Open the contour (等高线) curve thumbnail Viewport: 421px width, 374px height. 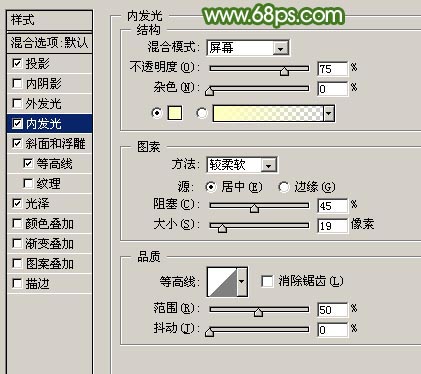222,282
